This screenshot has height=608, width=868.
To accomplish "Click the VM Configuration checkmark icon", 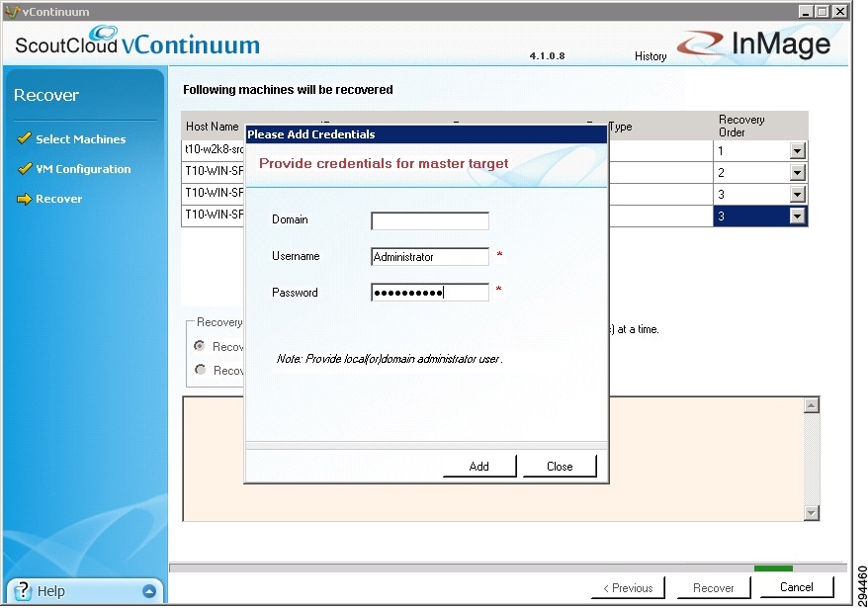I will click(x=24, y=168).
